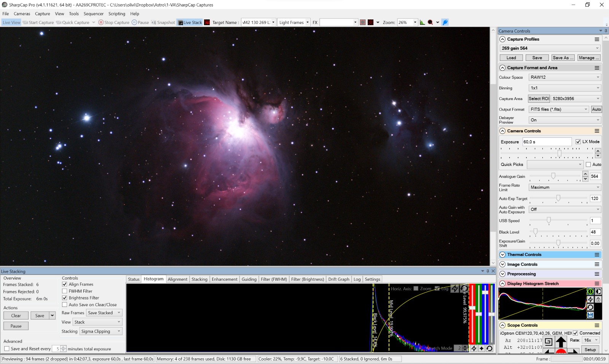The image size is (609, 364).
Task: Check Auto Save on Clear/Close
Action: click(65, 305)
